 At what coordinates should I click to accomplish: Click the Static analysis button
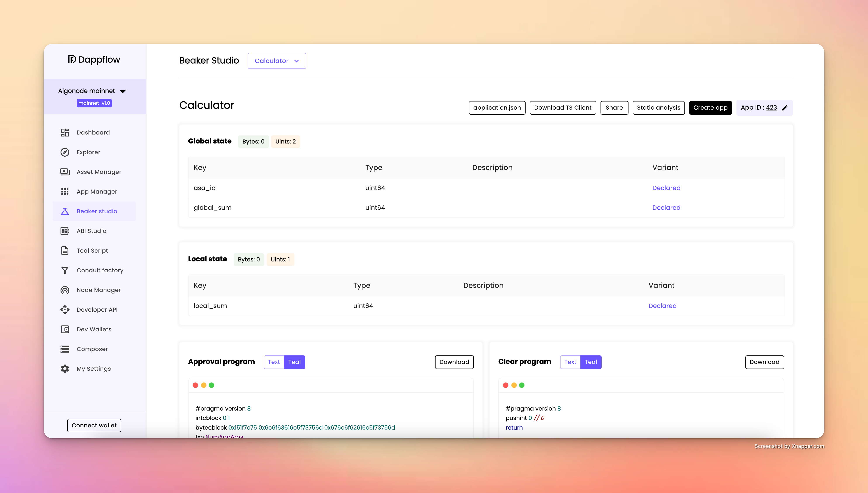click(658, 108)
